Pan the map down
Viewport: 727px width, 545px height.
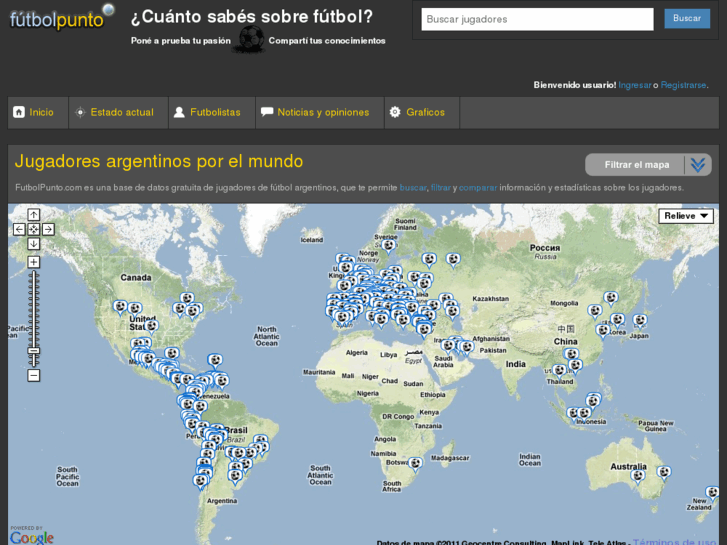point(33,244)
